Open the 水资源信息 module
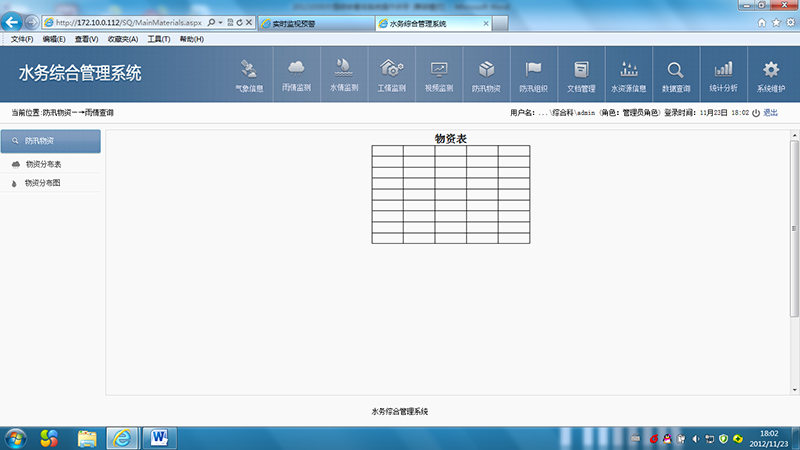 click(x=629, y=75)
